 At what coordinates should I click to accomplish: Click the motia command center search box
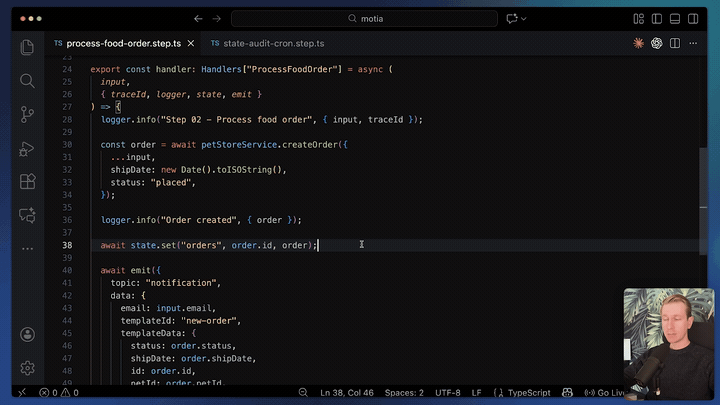click(x=364, y=18)
